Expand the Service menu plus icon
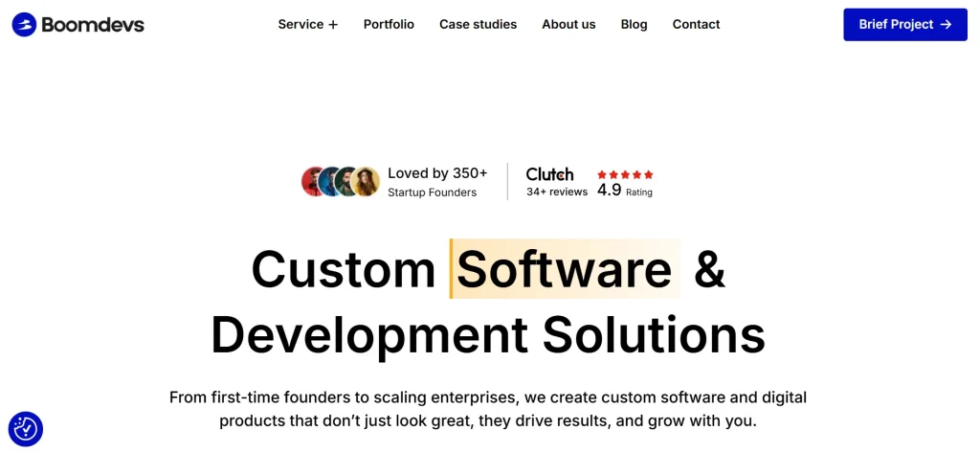This screenshot has width=980, height=453. click(x=333, y=25)
